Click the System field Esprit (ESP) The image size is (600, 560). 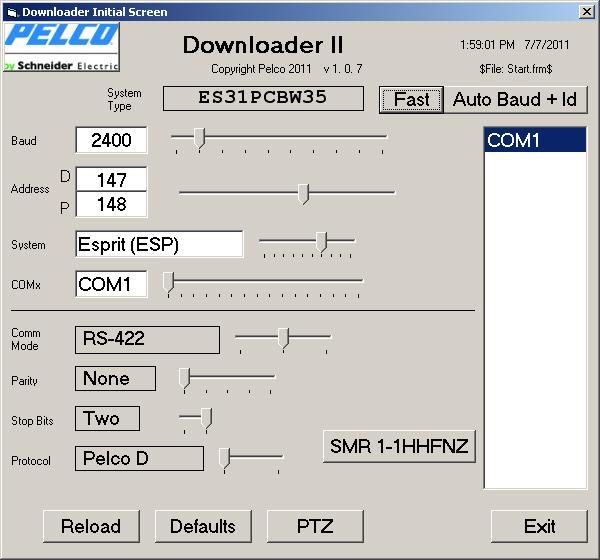[159, 244]
